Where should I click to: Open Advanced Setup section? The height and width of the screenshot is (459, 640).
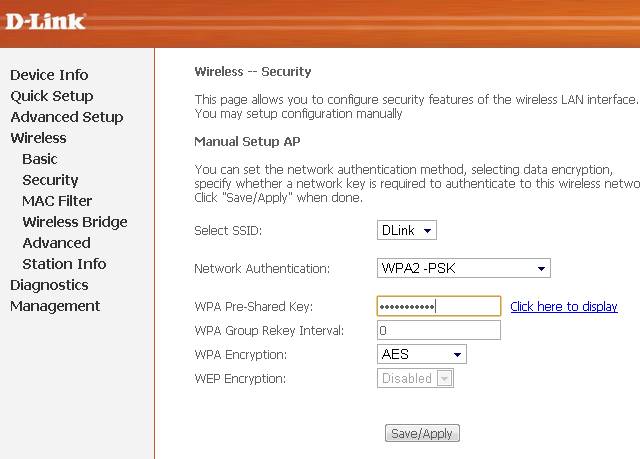click(66, 117)
